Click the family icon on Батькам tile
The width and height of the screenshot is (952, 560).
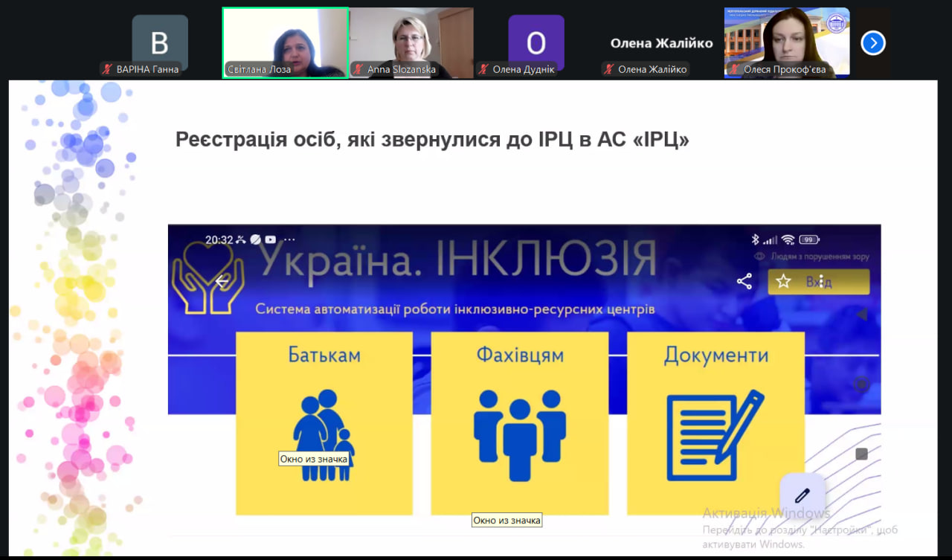click(x=324, y=435)
